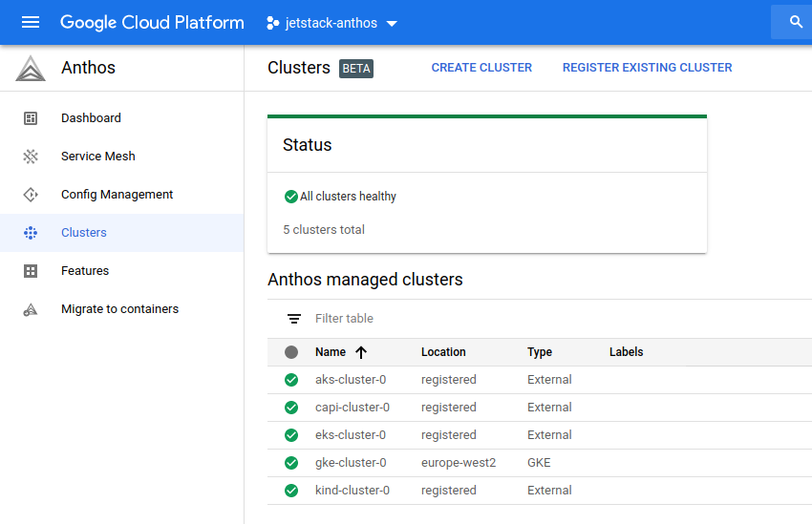Open the kind-cluster-0 row
Screen dimensions: 812x524
(540, 491)
